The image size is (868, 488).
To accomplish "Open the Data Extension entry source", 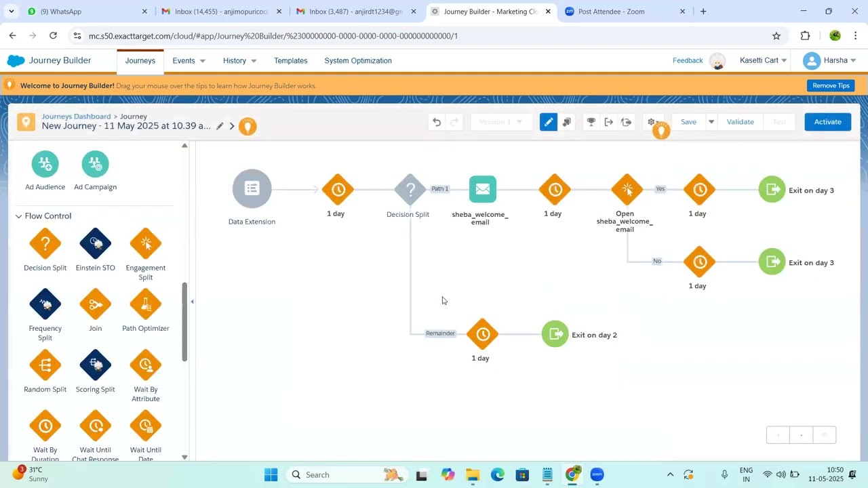I will coord(252,188).
